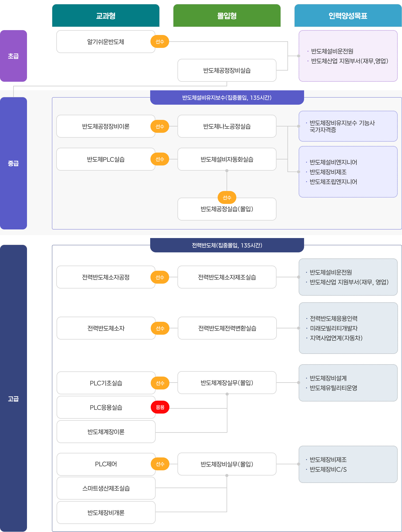Select the 몰입형 column header tab
This screenshot has height=532, width=402.
click(227, 15)
